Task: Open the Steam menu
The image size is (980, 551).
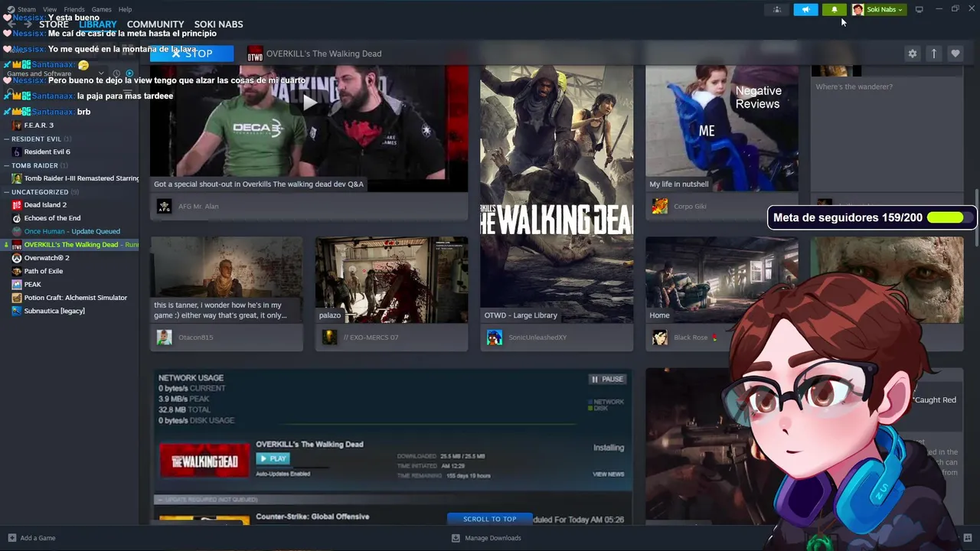Action: [x=27, y=9]
